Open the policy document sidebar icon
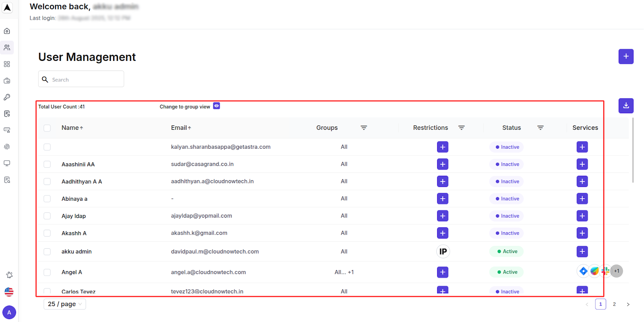This screenshot has width=644, height=322. pos(7,114)
